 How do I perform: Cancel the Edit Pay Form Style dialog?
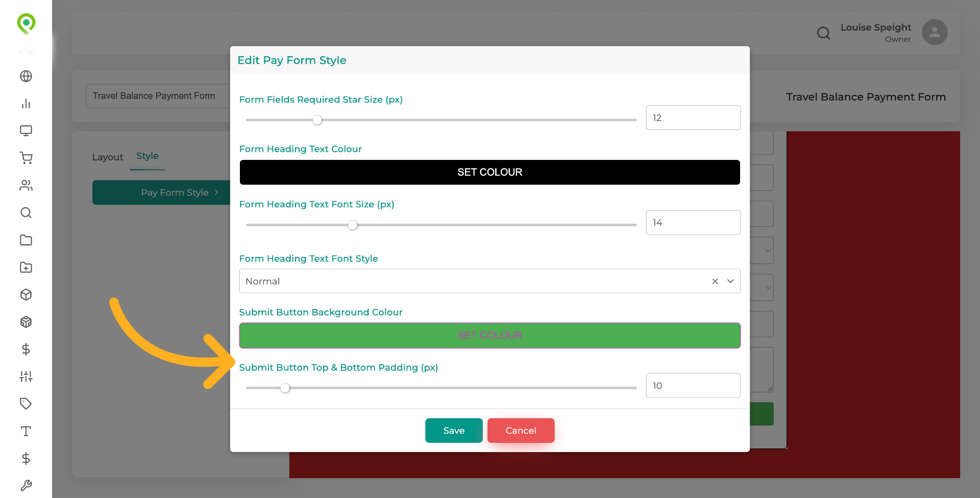coord(521,431)
